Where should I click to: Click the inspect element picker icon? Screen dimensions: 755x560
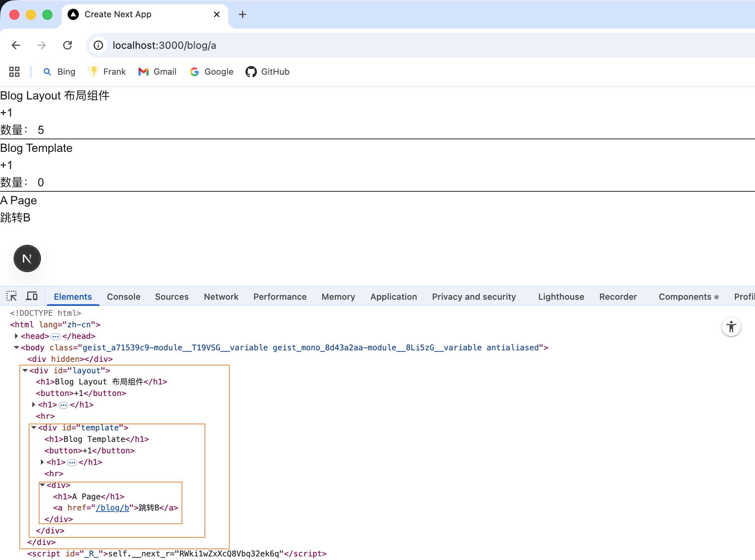(x=11, y=296)
